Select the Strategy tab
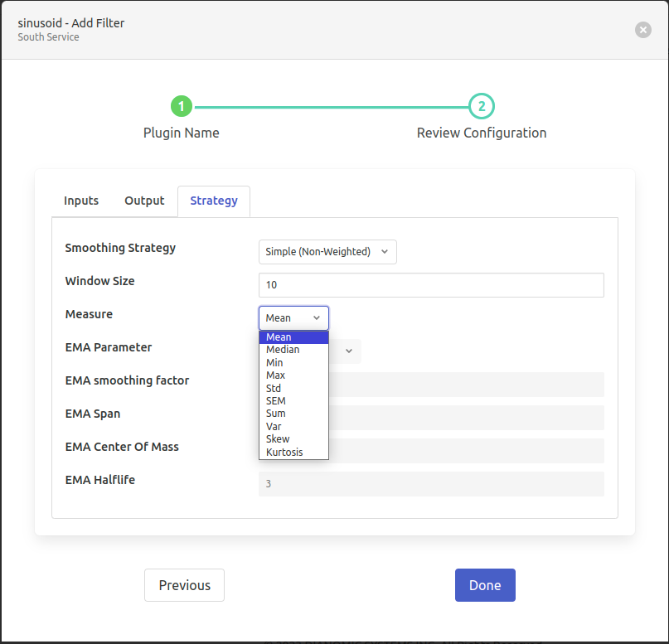The width and height of the screenshot is (669, 644). click(214, 201)
